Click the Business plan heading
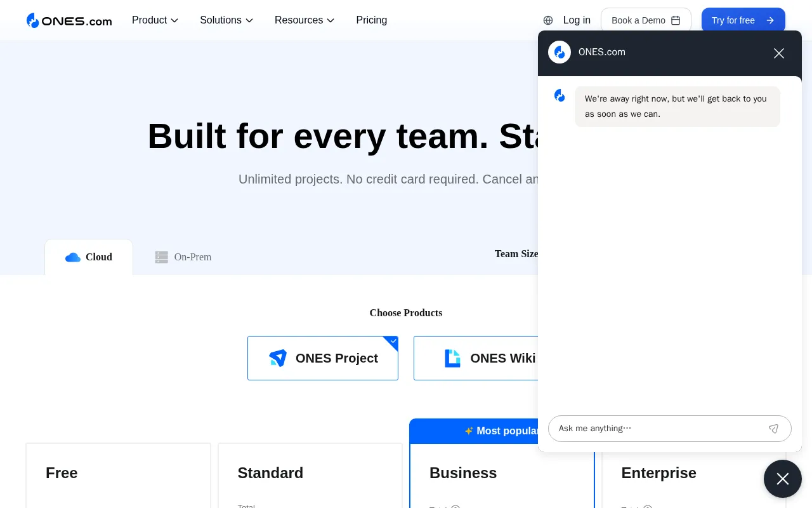 pyautogui.click(x=463, y=473)
